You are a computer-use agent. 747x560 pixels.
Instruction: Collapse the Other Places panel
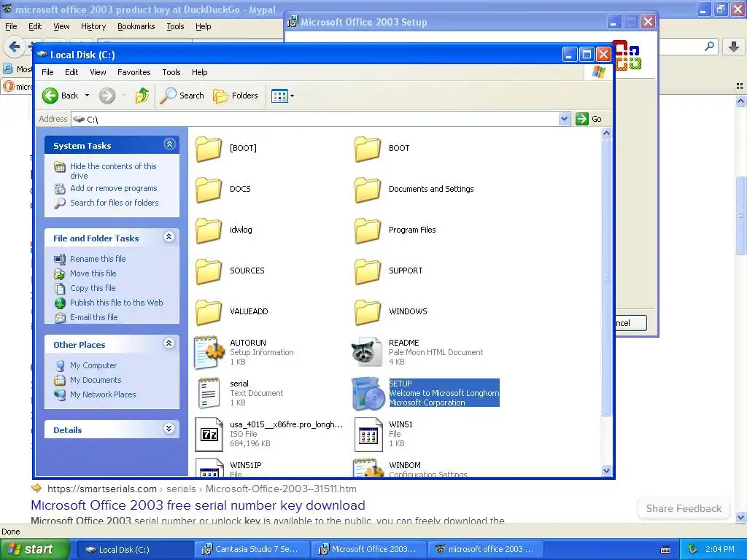tap(169, 343)
